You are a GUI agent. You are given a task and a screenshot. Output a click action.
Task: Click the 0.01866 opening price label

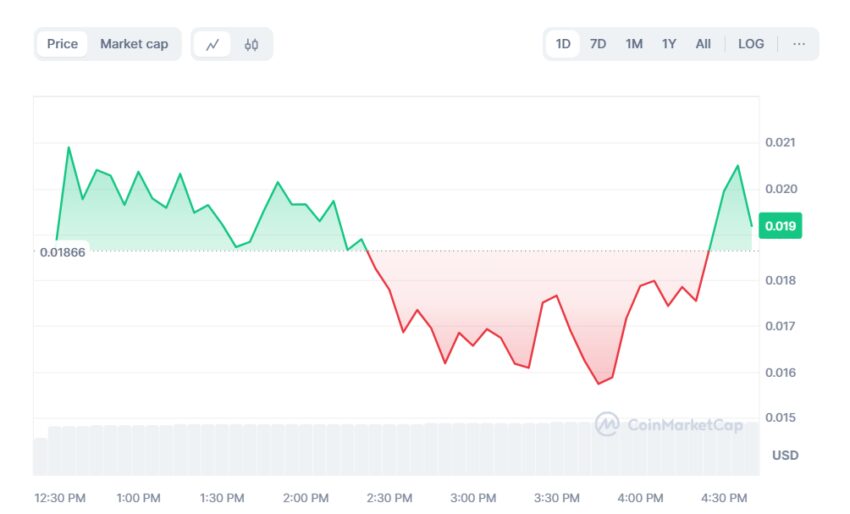(62, 252)
